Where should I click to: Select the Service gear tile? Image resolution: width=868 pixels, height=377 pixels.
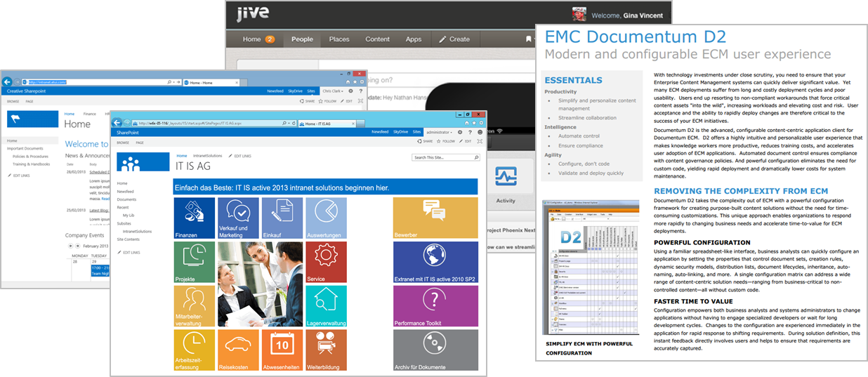326,262
